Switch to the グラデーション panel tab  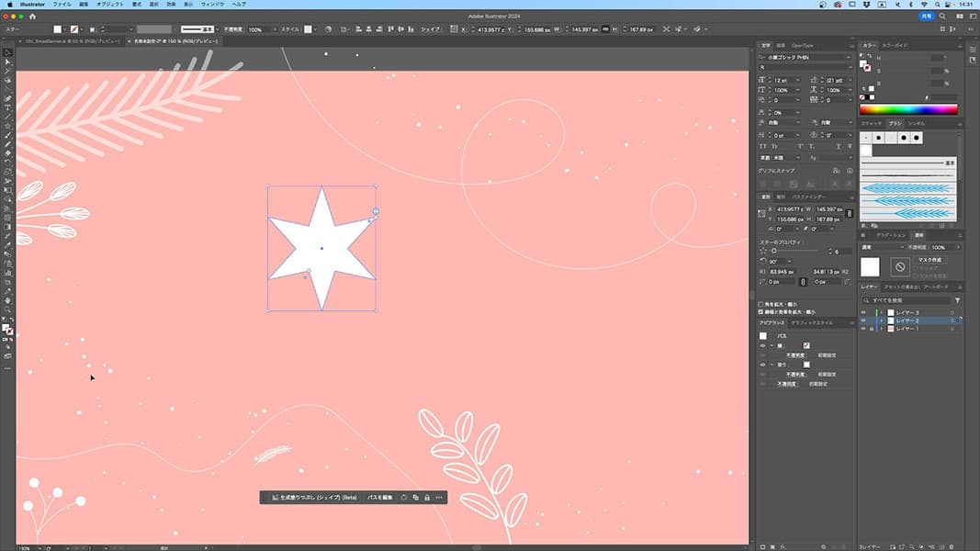point(889,235)
